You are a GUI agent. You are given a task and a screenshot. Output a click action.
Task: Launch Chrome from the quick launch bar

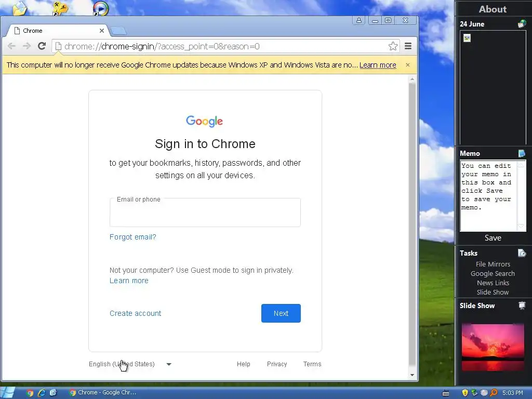(x=30, y=393)
